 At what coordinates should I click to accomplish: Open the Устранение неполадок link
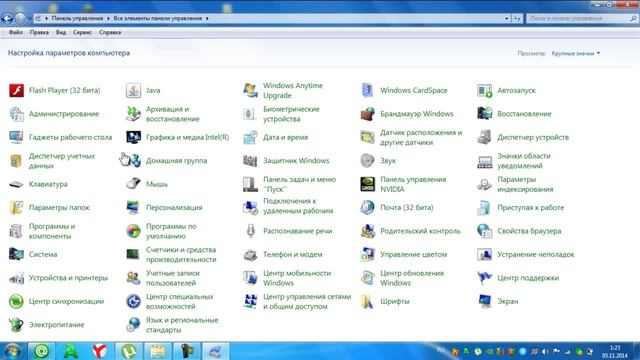536,254
